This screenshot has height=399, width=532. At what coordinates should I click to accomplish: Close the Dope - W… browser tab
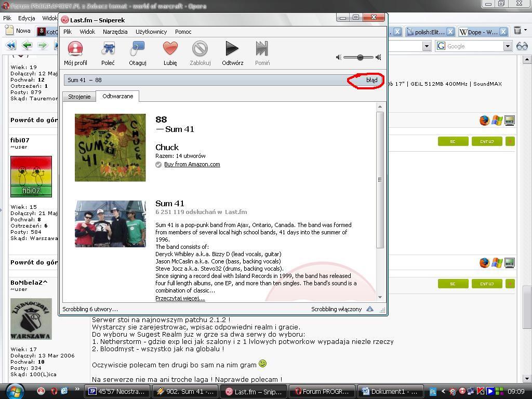click(x=503, y=32)
